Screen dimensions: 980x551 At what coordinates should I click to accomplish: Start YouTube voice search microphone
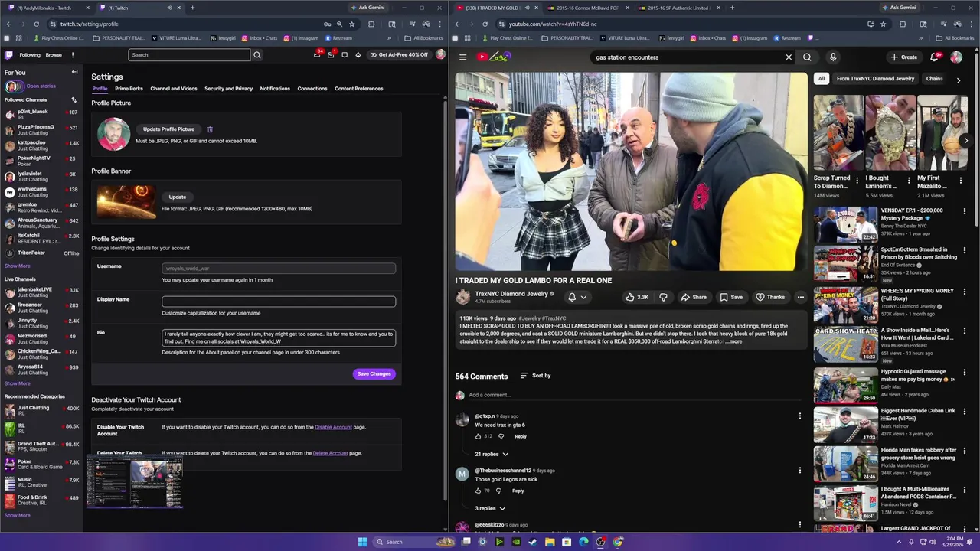click(833, 57)
